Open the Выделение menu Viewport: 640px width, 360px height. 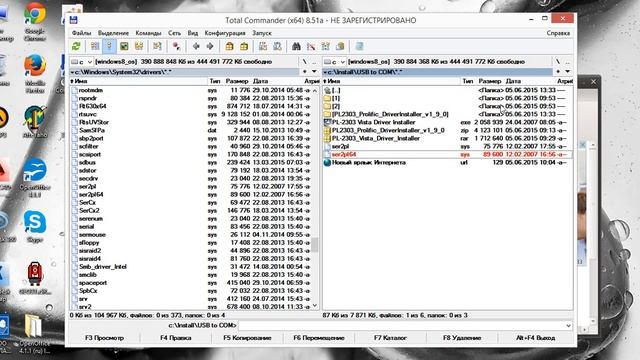[113, 33]
